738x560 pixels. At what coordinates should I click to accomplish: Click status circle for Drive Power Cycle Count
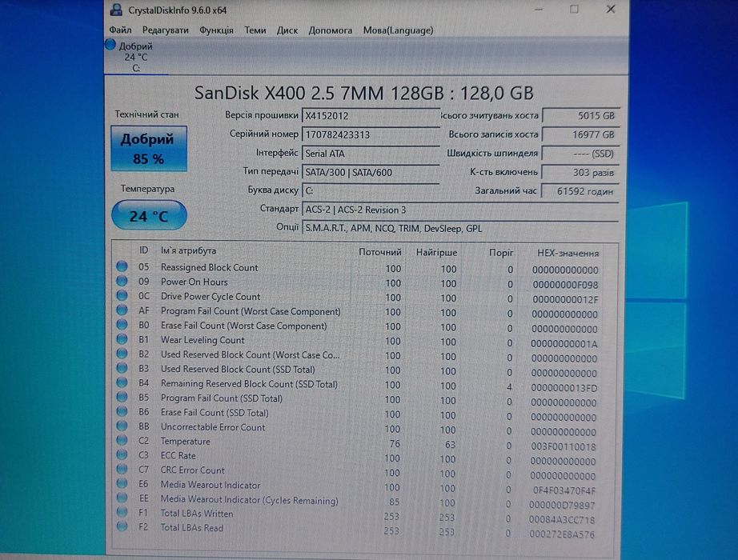tap(122, 295)
